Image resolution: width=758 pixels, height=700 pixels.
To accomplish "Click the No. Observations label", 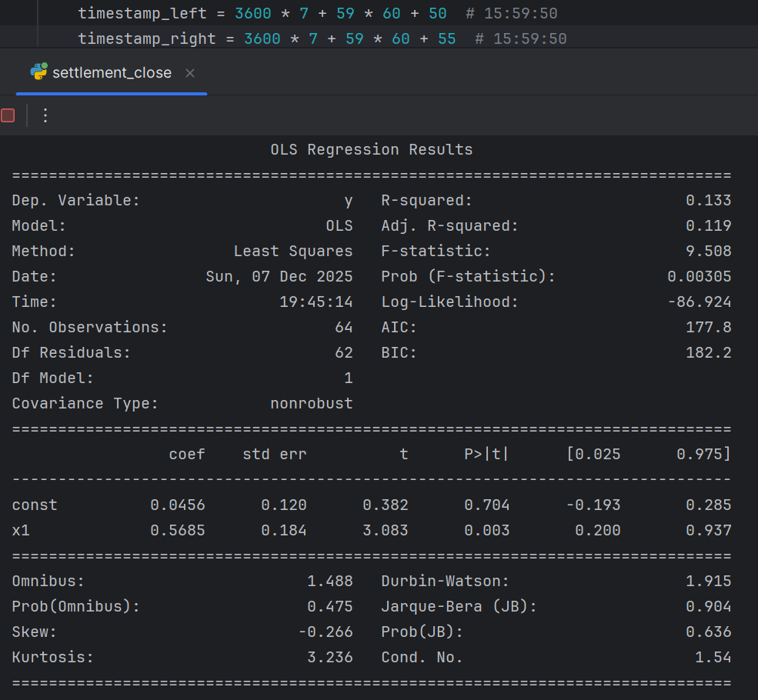I will pos(89,327).
